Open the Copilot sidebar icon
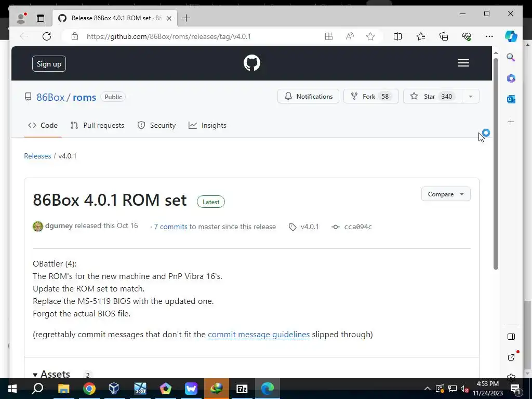Screen dimensions: 532x399 tap(511, 36)
